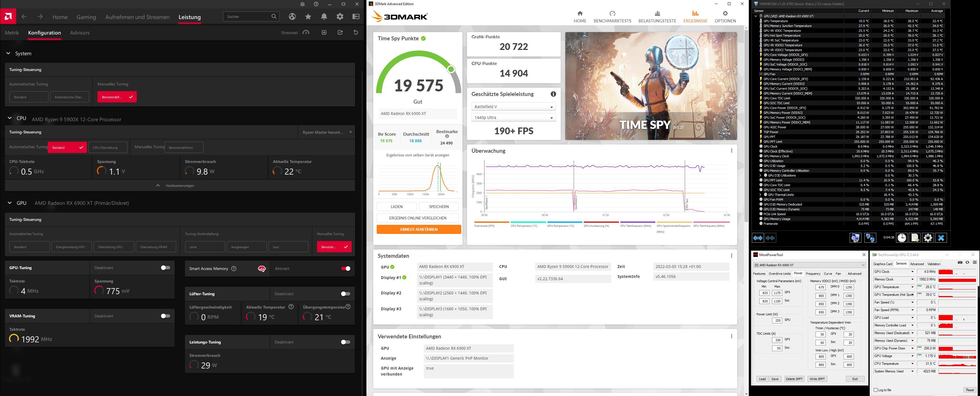The image size is (980, 396).
Task: Click HWiNFO blue X close sensors icon
Action: click(941, 238)
